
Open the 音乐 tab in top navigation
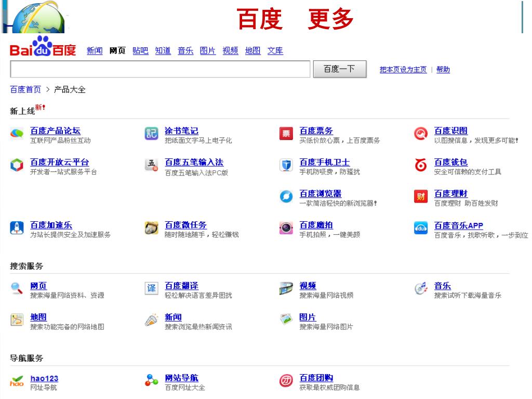(x=185, y=51)
